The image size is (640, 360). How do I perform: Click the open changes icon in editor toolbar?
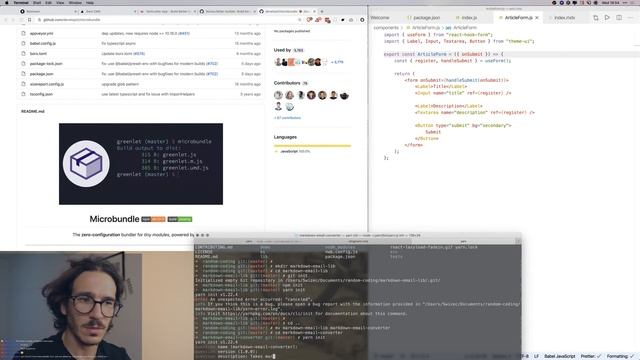pyautogui.click(x=596, y=18)
